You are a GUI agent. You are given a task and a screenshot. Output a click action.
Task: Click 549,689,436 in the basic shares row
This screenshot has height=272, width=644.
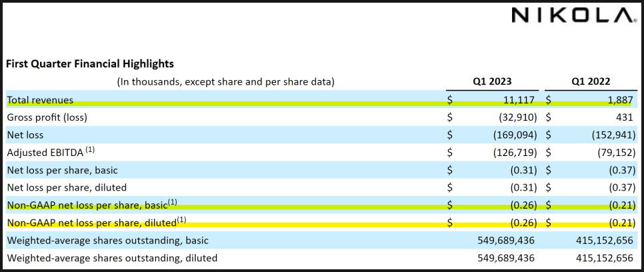point(507,241)
